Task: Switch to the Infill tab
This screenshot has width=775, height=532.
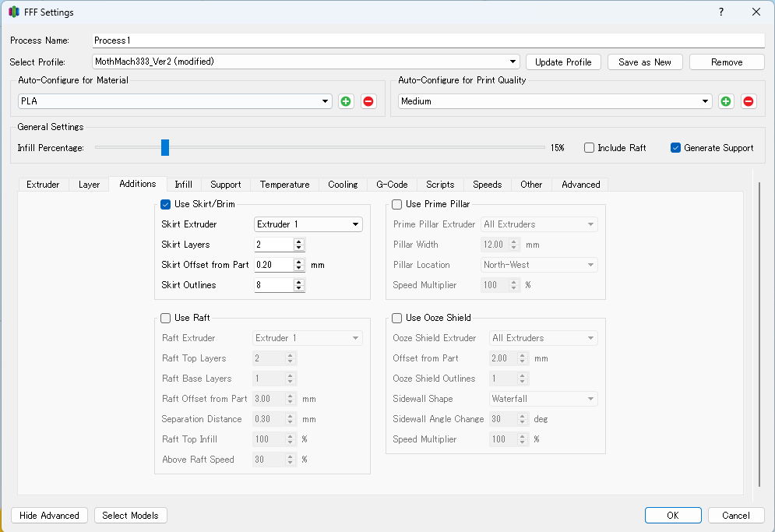Action: click(183, 185)
